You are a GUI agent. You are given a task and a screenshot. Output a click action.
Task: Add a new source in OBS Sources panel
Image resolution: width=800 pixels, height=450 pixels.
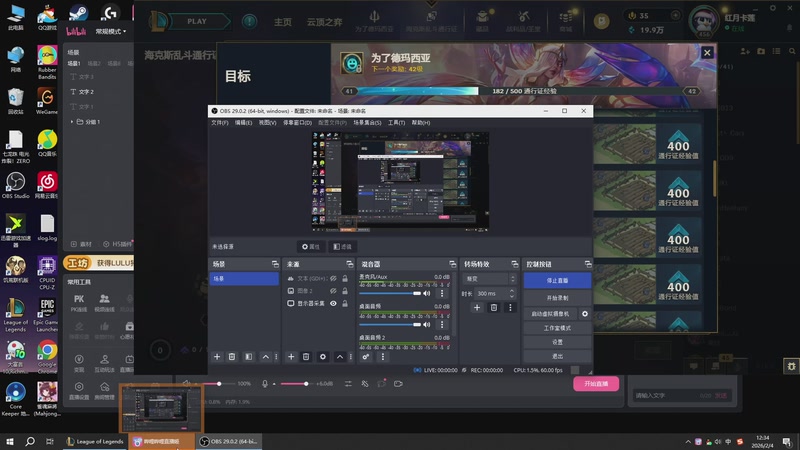291,357
